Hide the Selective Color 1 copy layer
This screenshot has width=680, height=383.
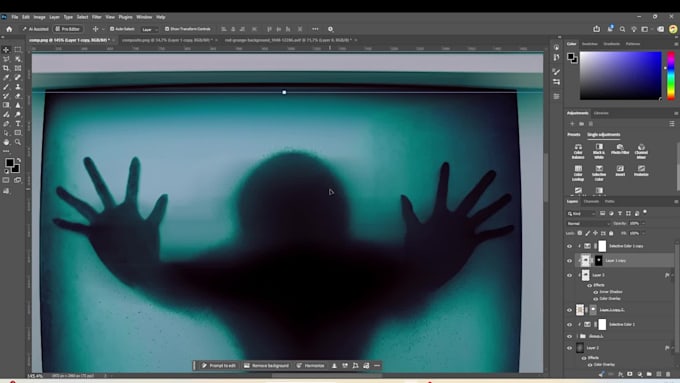[569, 246]
